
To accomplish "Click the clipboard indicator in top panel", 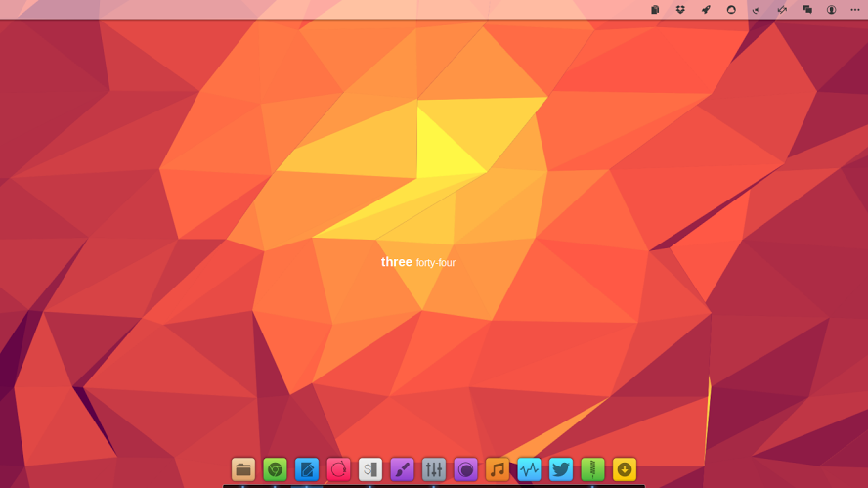I will click(x=655, y=10).
